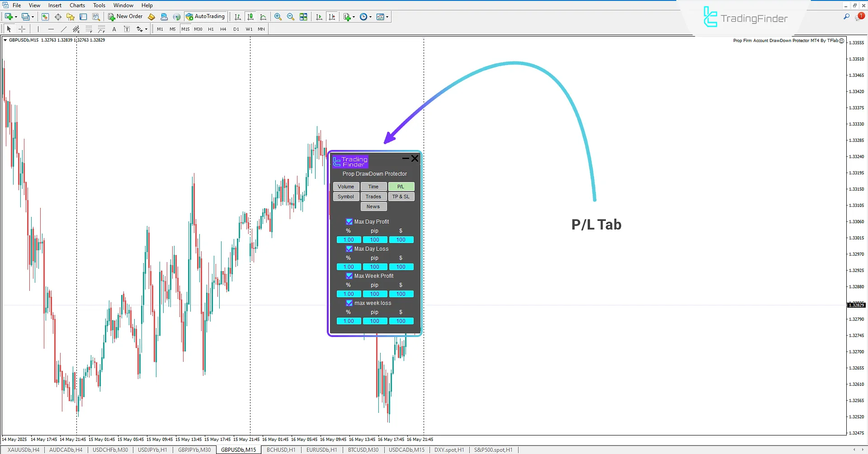Select the text annotation tool
868x454 pixels.
point(114,29)
